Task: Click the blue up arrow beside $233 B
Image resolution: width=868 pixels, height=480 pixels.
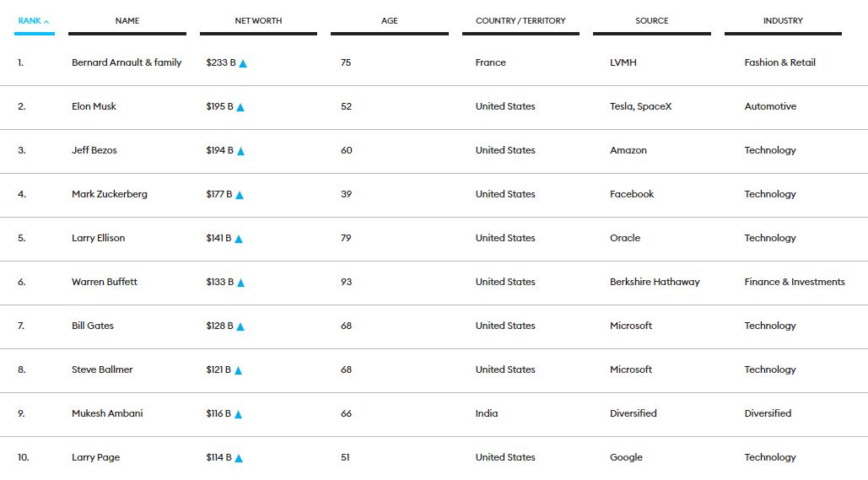Action: [243, 63]
